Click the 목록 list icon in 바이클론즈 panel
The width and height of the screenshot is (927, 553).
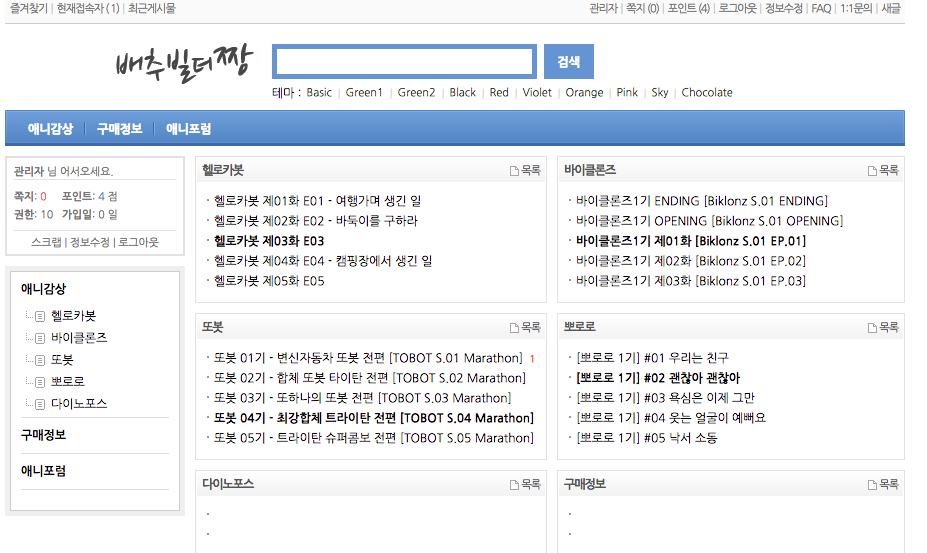coord(873,171)
